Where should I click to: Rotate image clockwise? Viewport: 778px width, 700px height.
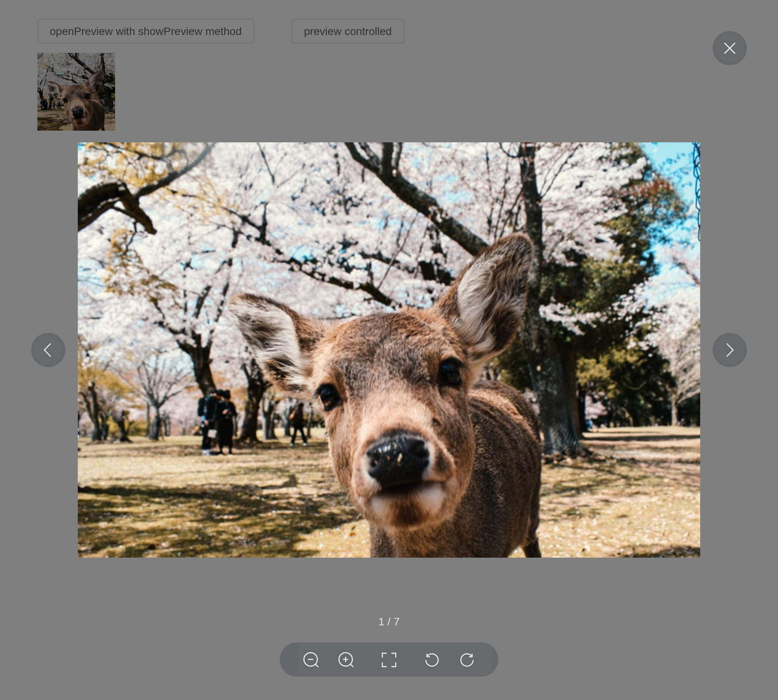[467, 660]
